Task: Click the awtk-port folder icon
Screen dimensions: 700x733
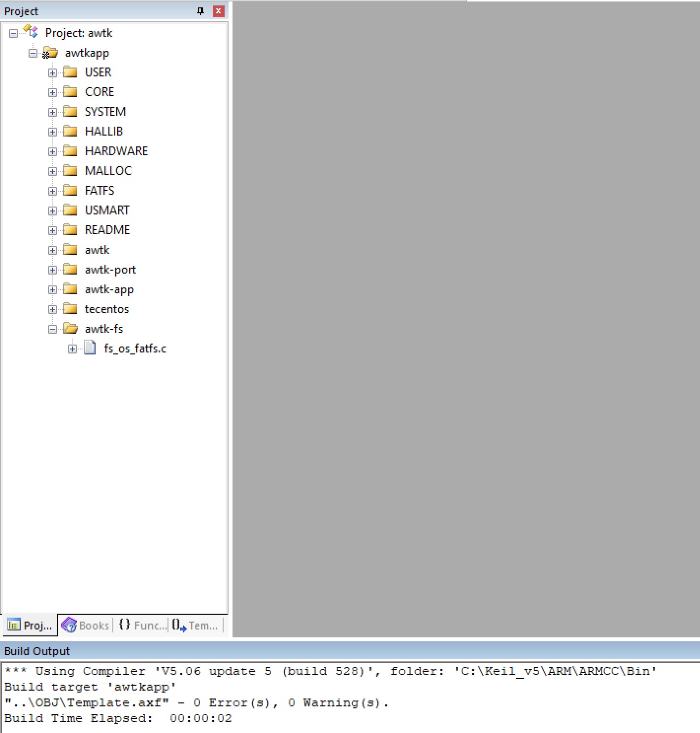Action: (70, 269)
